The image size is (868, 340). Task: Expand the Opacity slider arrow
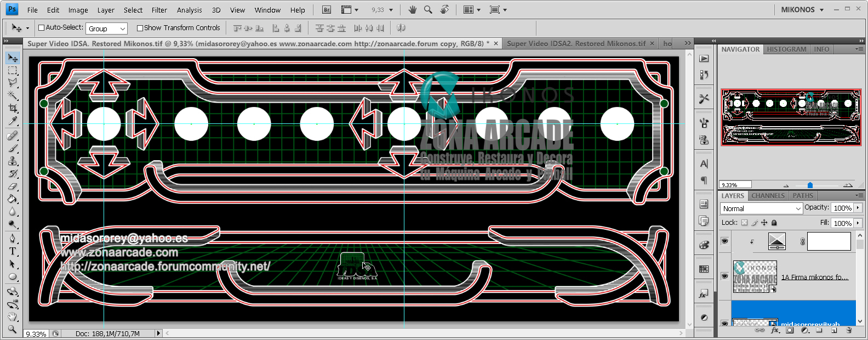pyautogui.click(x=858, y=208)
